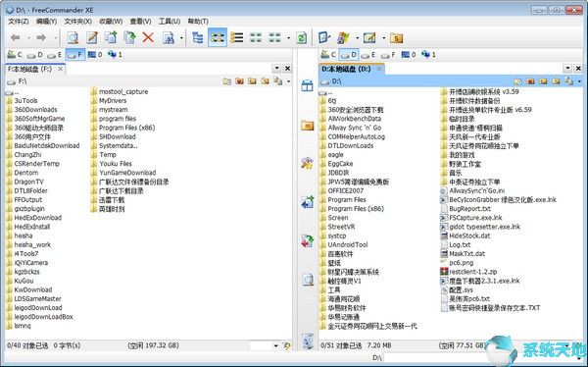
Task: Open the 收藏(W) menu
Action: pyautogui.click(x=111, y=22)
